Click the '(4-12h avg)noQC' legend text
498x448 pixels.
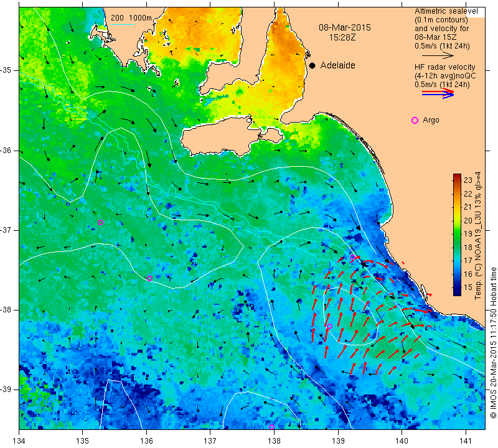445,76
